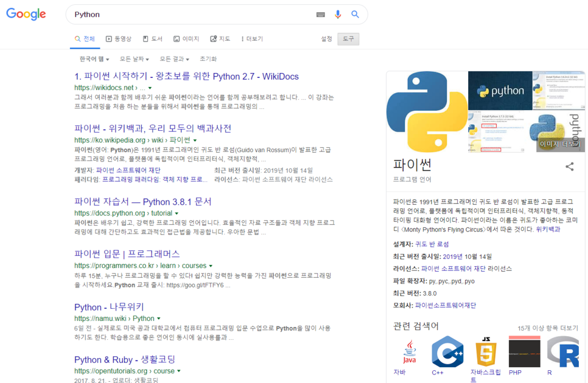This screenshot has height=383, width=588.
Task: Open 파이썬 입문 프로그래머스 result
Action: click(x=127, y=254)
